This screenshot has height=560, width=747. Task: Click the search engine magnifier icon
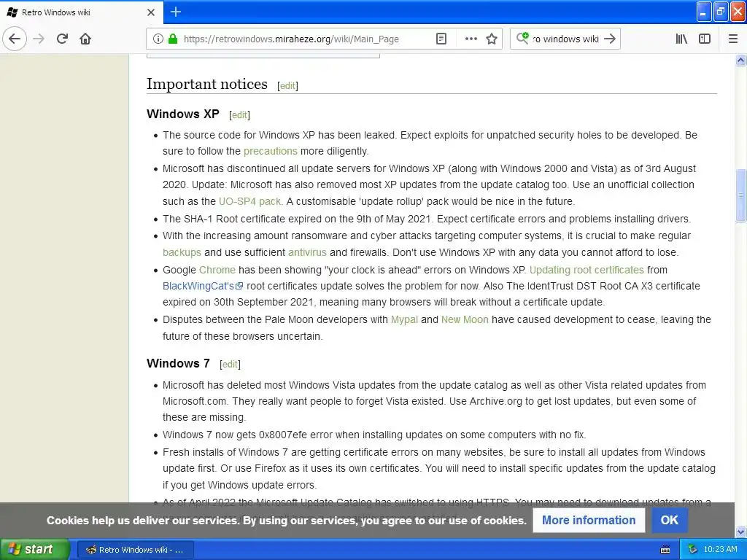[x=522, y=38]
